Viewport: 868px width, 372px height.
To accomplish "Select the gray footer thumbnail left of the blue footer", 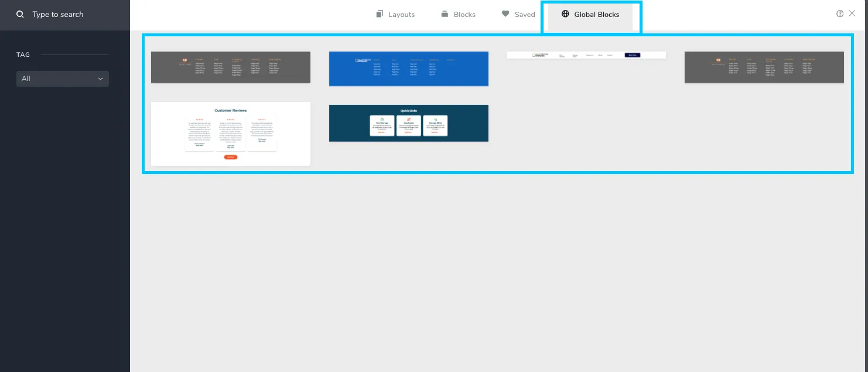I will click(231, 67).
